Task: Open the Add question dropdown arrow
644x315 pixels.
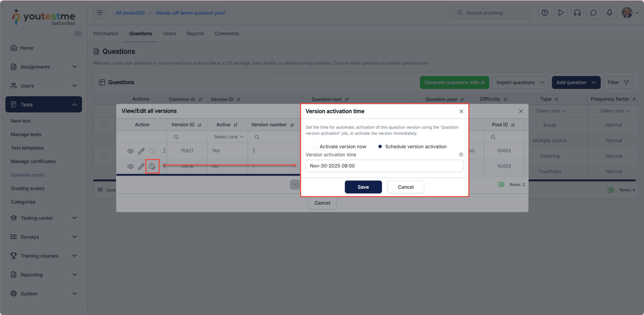Action: pyautogui.click(x=594, y=83)
